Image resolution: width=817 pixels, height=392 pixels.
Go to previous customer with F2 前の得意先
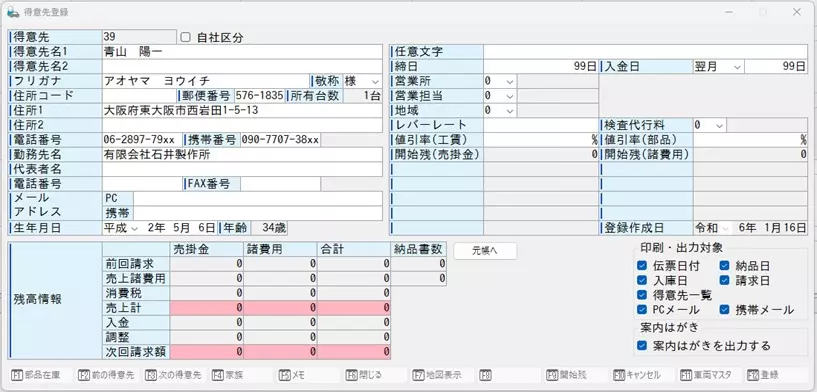pos(108,375)
